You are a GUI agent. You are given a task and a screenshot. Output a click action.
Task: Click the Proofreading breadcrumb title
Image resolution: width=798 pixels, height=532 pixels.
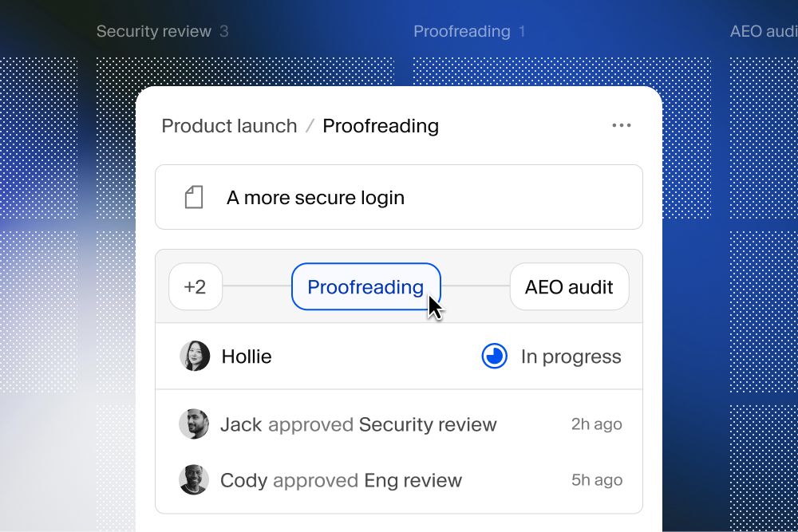pyautogui.click(x=381, y=126)
